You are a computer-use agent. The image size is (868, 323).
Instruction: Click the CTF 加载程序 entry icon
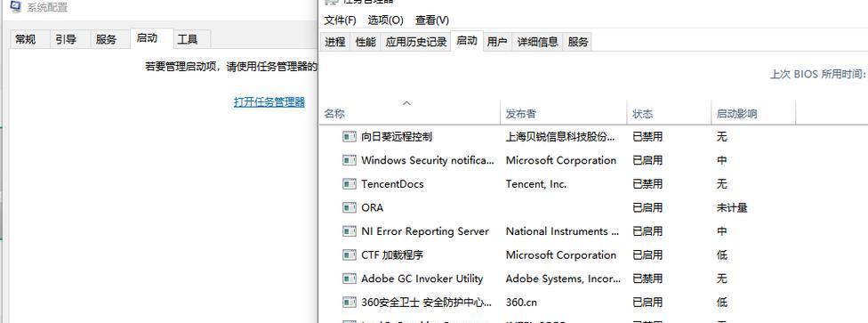350,254
